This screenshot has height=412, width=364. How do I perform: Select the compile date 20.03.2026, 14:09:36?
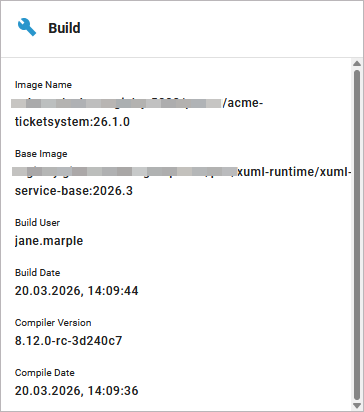click(76, 391)
